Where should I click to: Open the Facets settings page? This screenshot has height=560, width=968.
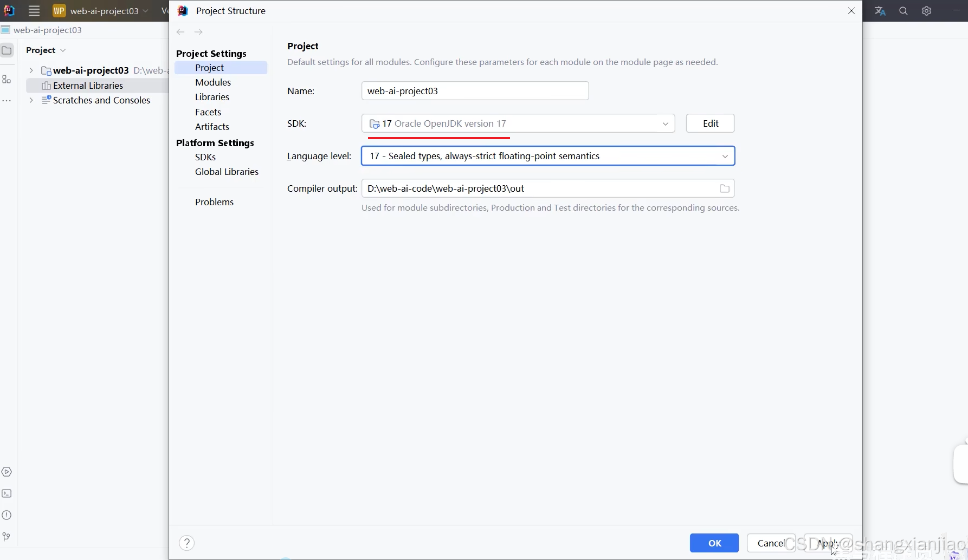(x=208, y=112)
